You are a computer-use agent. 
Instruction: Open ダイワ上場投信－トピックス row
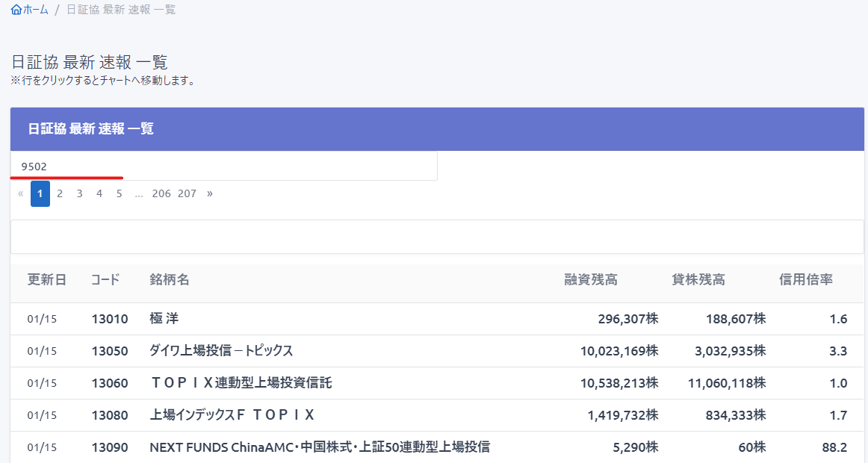click(221, 351)
